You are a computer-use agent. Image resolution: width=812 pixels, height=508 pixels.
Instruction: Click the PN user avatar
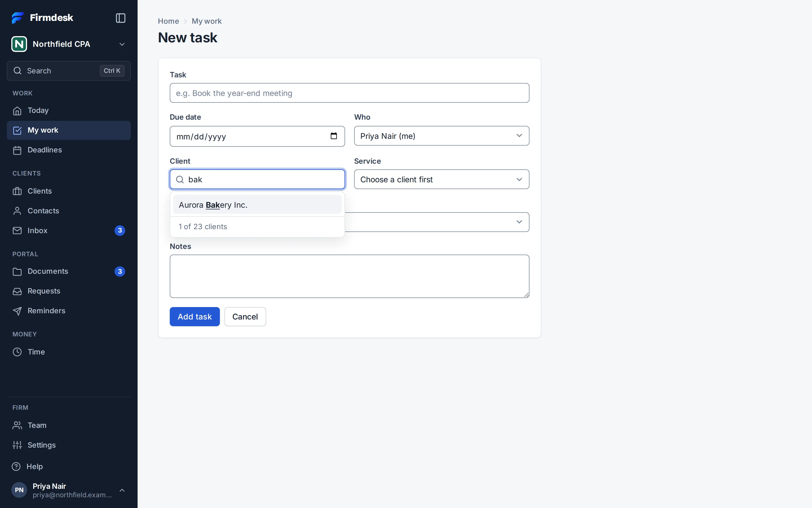(19, 490)
